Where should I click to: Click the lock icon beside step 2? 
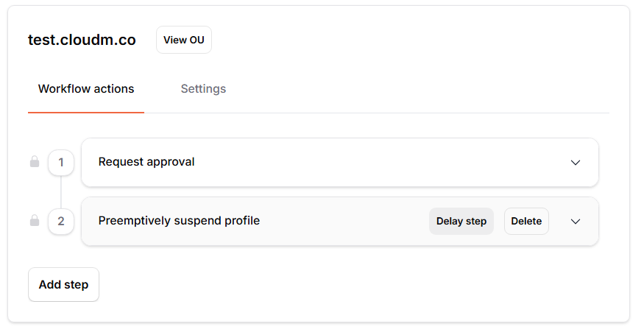click(x=35, y=220)
